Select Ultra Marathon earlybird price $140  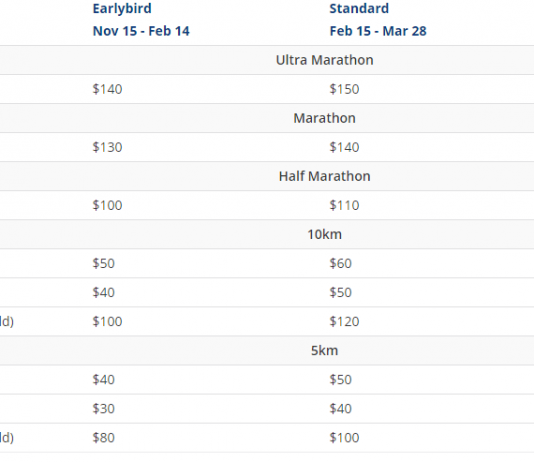[x=107, y=89]
